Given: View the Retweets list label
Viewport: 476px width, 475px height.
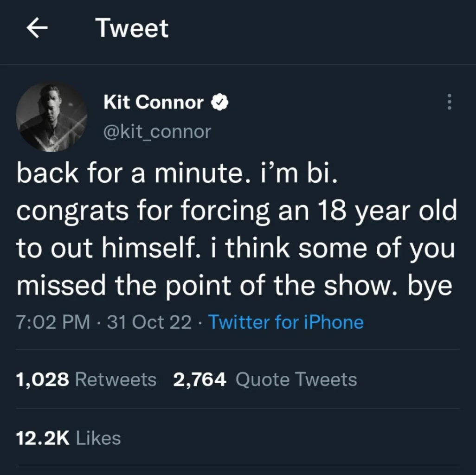Looking at the screenshot, I should pos(116,380).
